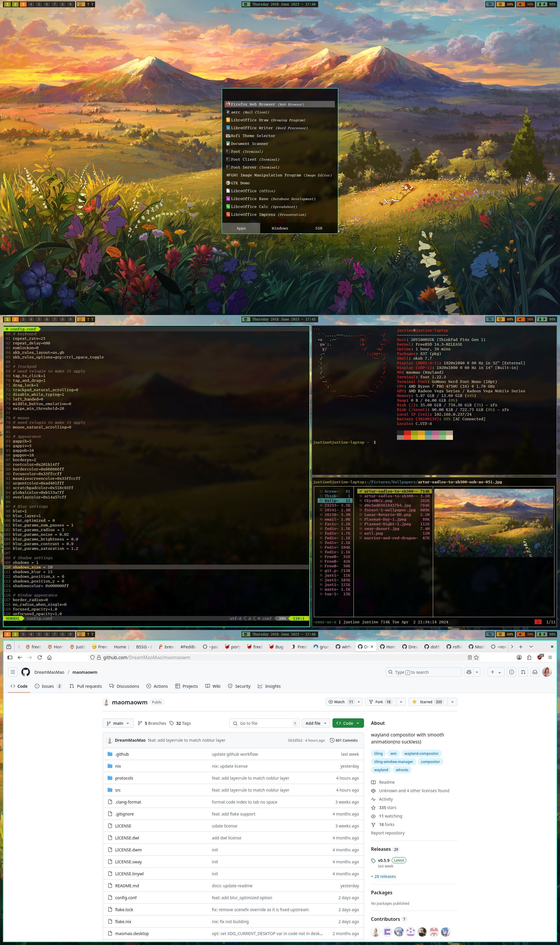The height and width of the screenshot is (945, 560).
Task: Open 32 Tags link
Action: coord(180,723)
